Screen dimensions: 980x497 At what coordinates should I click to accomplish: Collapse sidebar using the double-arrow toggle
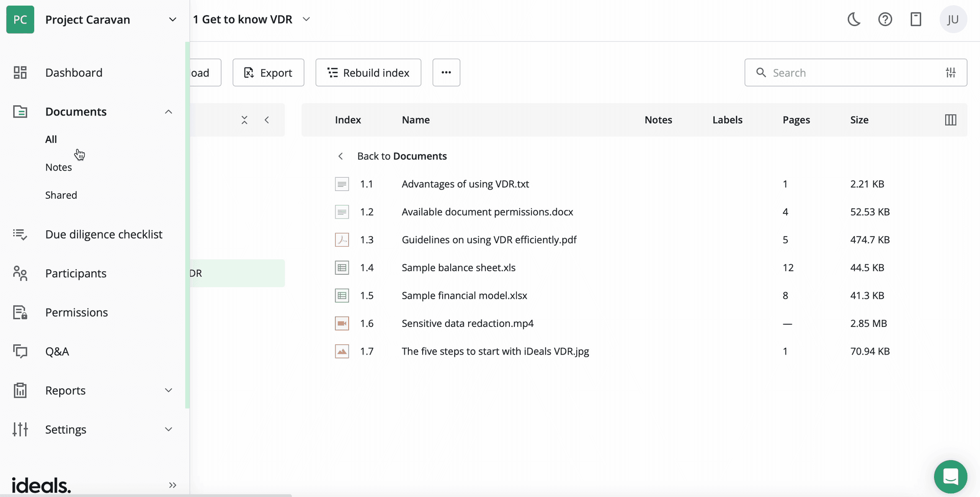point(172,485)
